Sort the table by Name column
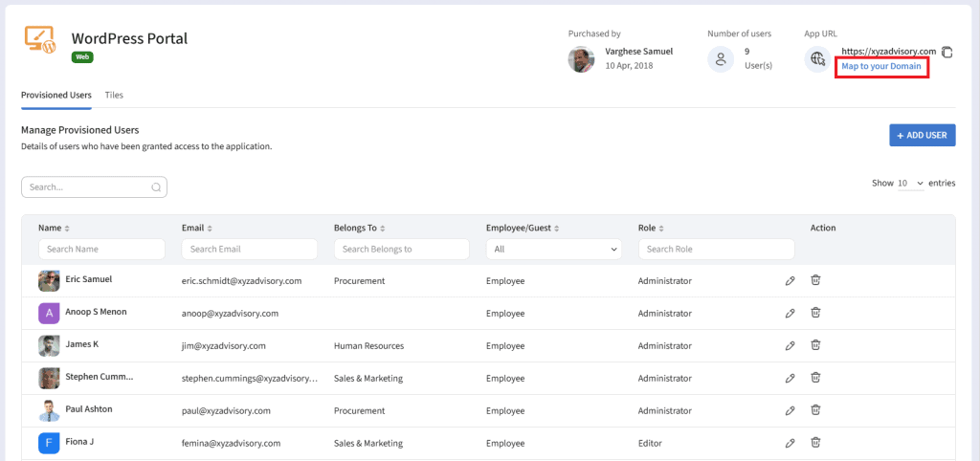980x461 pixels. pyautogui.click(x=55, y=229)
